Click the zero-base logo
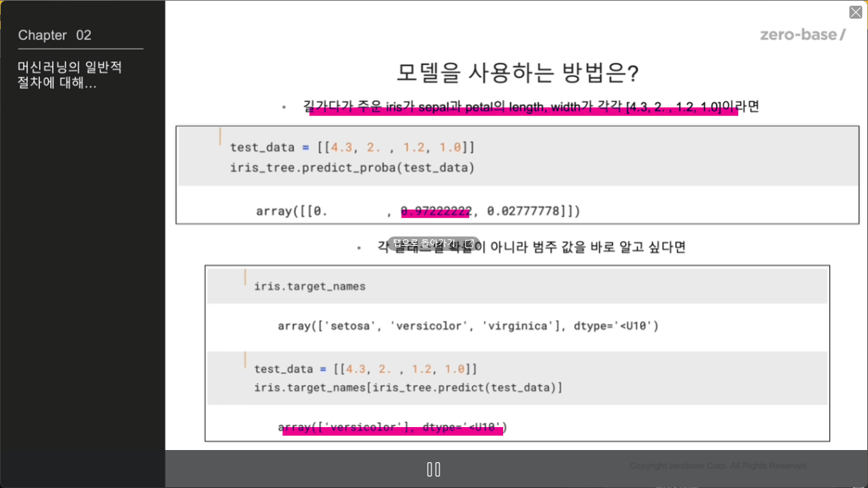Screen dimensions: 868x488 (803, 34)
